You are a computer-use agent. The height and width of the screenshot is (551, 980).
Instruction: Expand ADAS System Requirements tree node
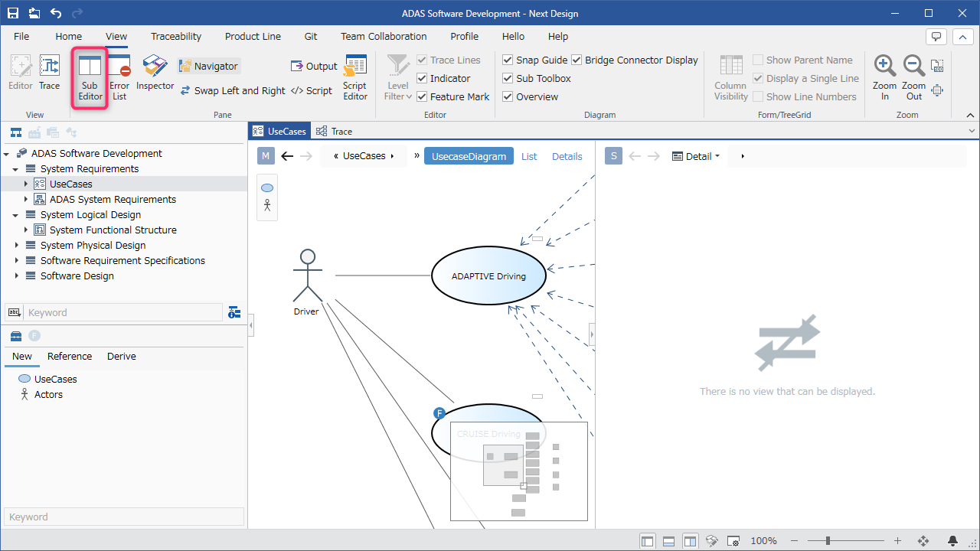pos(25,199)
